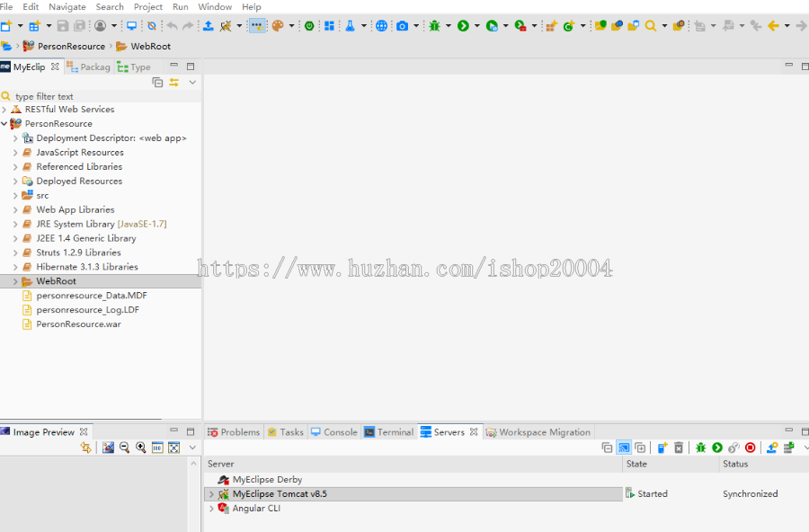This screenshot has width=809, height=532.
Task: Switch to the Console tab
Action: (334, 432)
